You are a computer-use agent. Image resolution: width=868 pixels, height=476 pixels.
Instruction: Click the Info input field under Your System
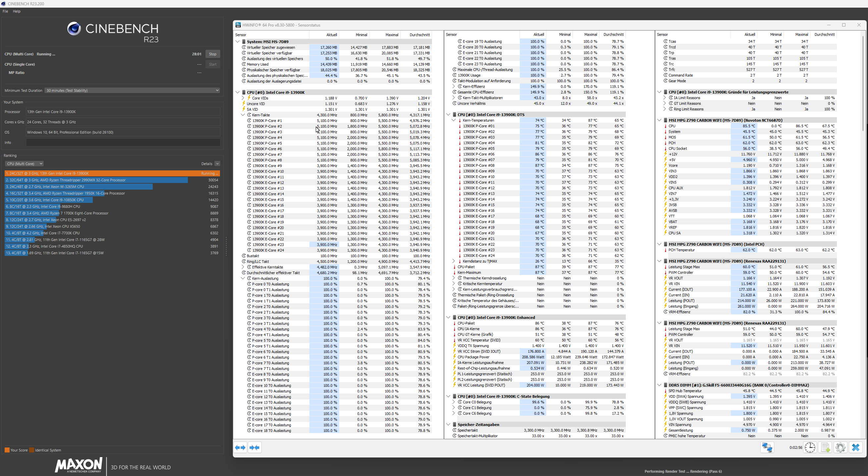[x=123, y=142]
